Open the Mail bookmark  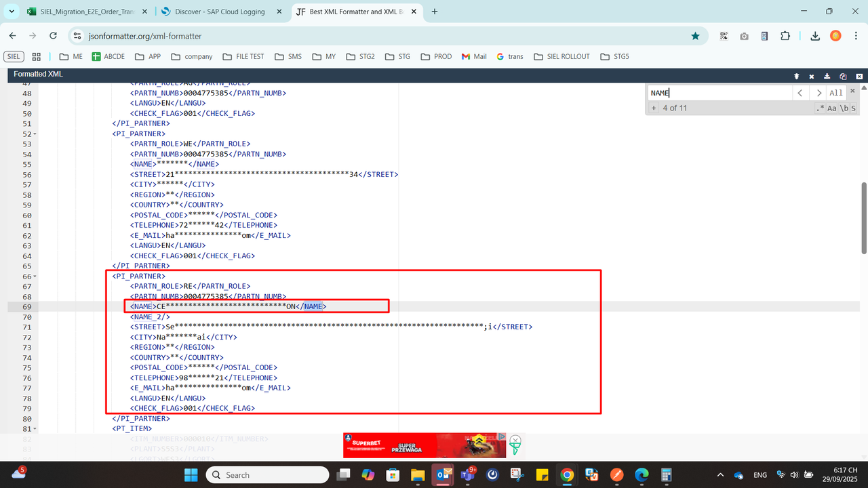(x=474, y=56)
